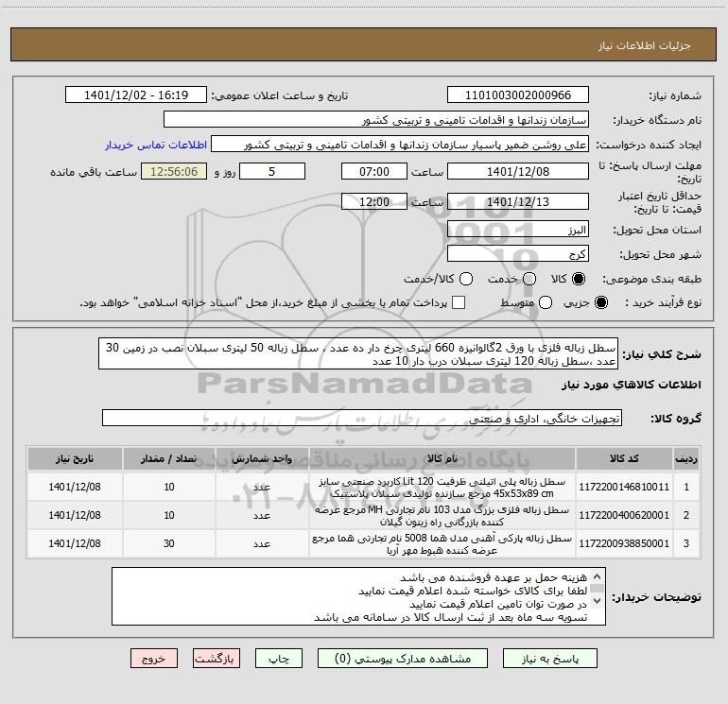This screenshot has height=704, width=728.
Task: Click the پاسخ به نیاز button
Action: click(550, 659)
